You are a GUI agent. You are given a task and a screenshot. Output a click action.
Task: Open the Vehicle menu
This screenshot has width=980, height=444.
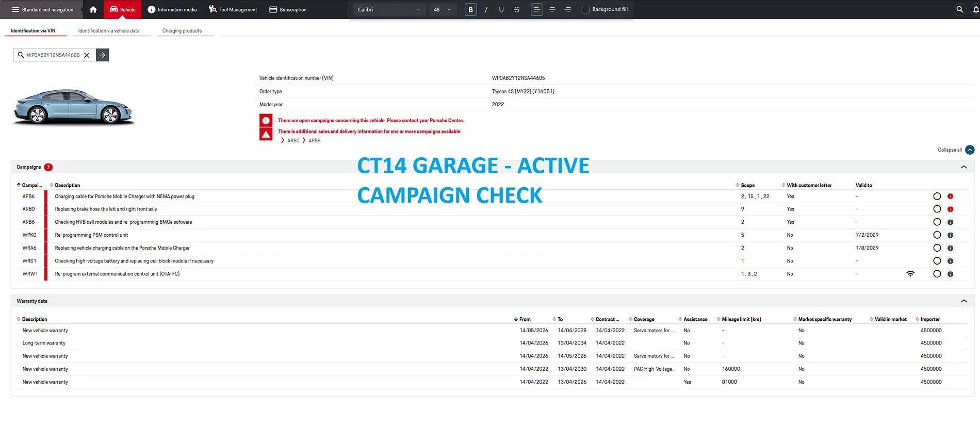point(123,9)
